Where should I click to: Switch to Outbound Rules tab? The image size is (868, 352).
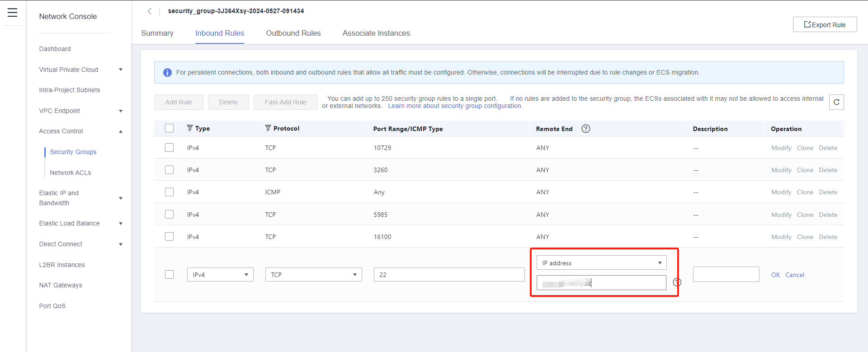pos(293,33)
